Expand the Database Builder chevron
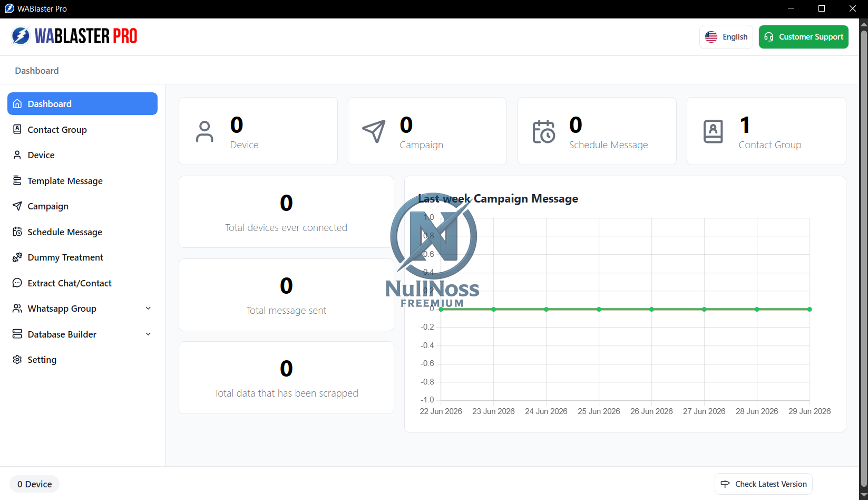Viewport: 868px width, 500px height. click(x=148, y=334)
